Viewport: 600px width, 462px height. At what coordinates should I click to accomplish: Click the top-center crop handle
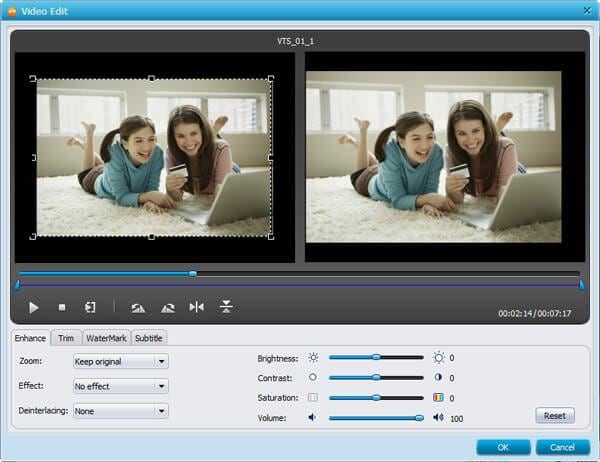point(152,78)
